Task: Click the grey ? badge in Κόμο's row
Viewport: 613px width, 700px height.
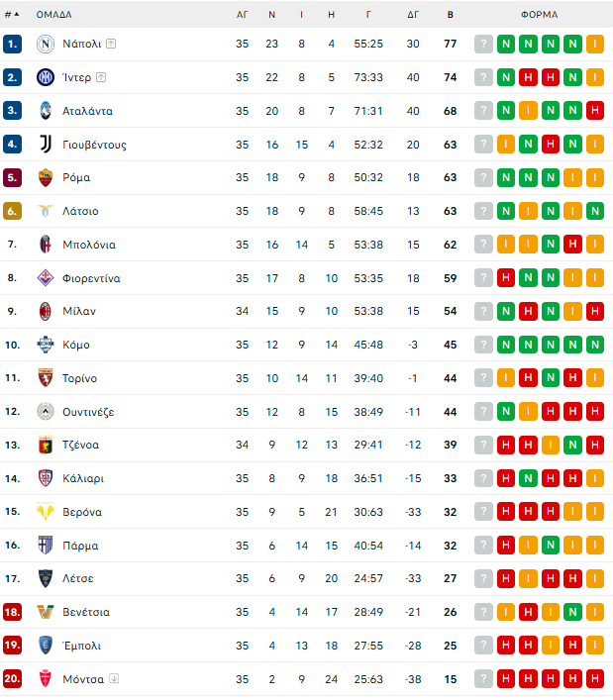Action: point(483,345)
